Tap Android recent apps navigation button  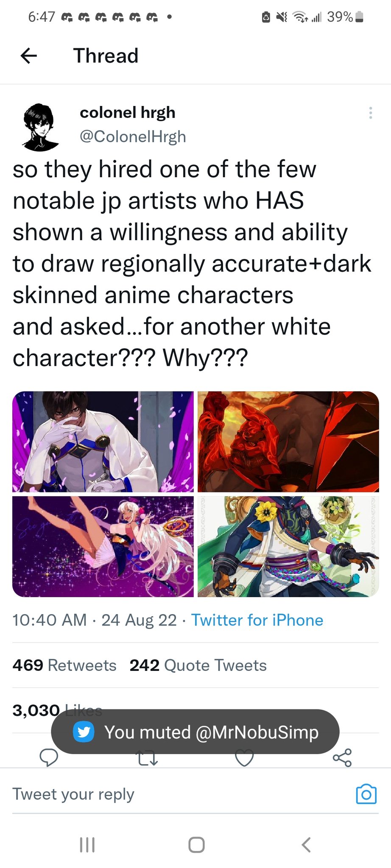tap(87, 844)
